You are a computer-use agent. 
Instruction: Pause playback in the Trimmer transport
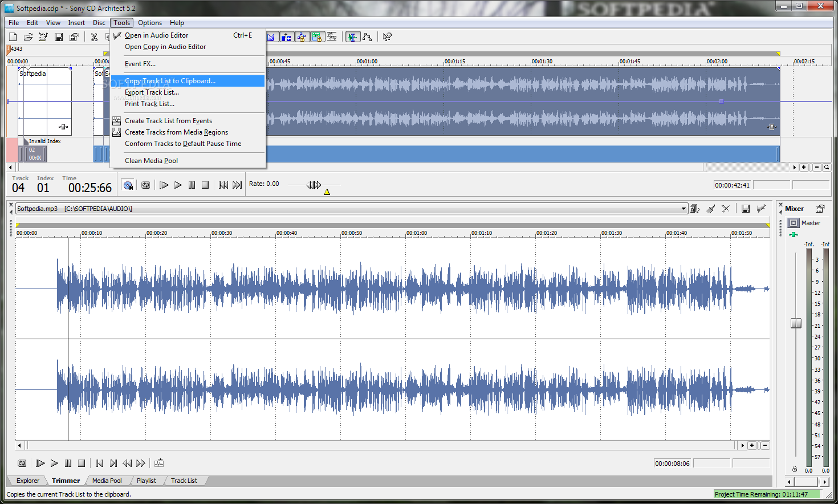tap(68, 464)
